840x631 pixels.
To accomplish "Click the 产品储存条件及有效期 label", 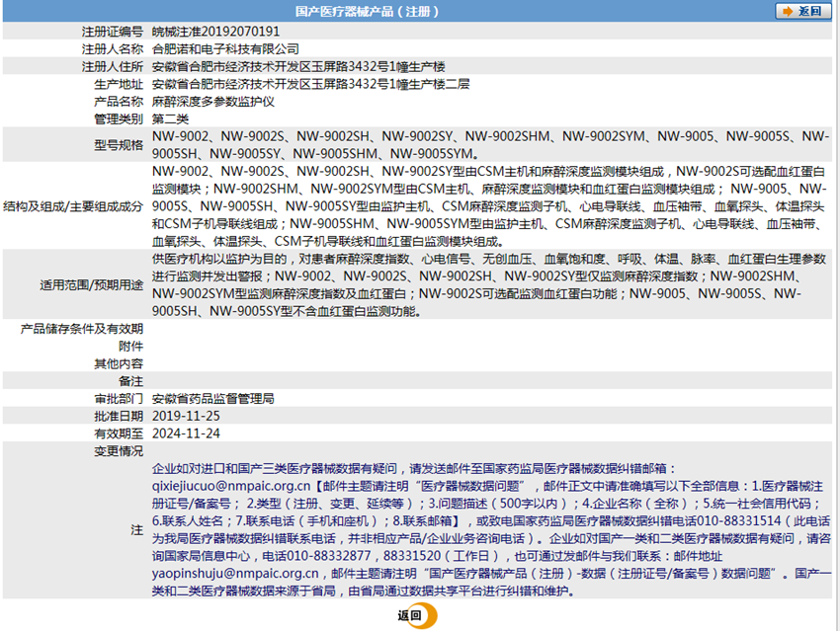I will point(82,329).
